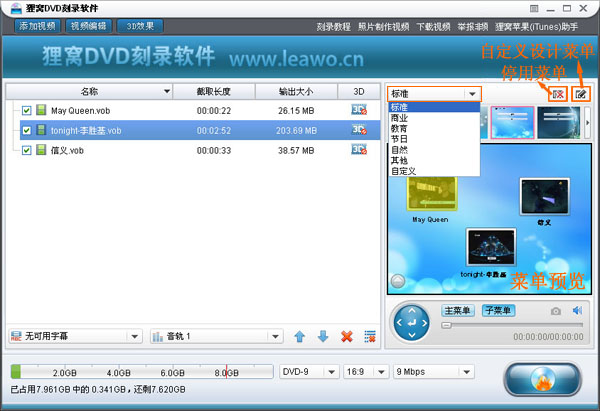
Task: Click the left arrow on the navigation pad
Action: [x=399, y=323]
